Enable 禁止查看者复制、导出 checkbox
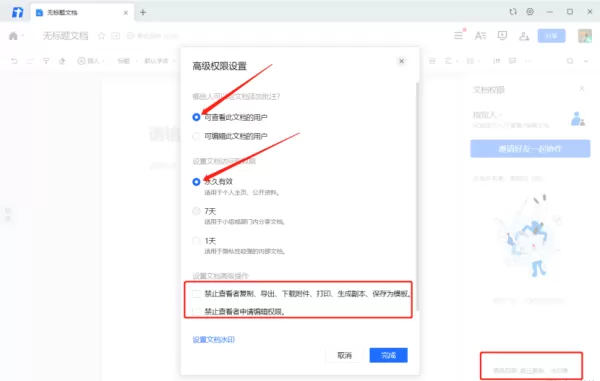The image size is (600, 381). [x=196, y=294]
